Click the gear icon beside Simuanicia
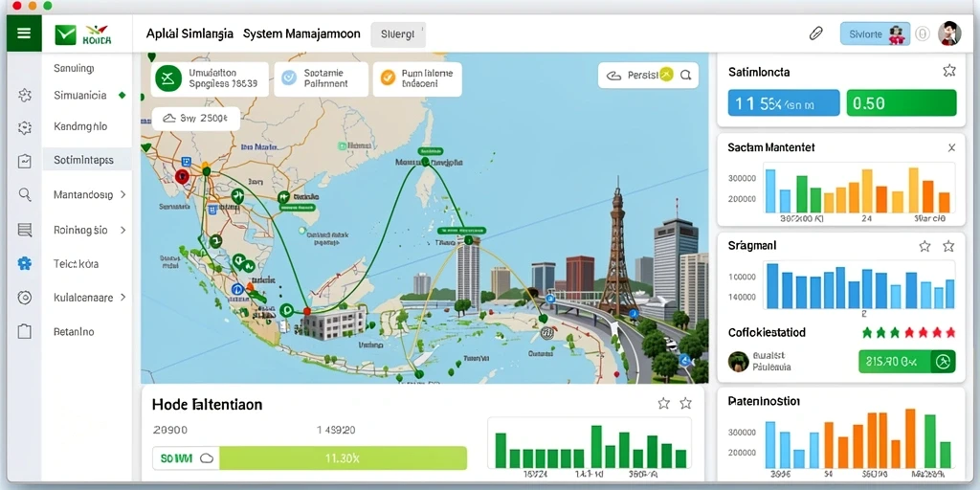980x490 pixels. pos(24,95)
